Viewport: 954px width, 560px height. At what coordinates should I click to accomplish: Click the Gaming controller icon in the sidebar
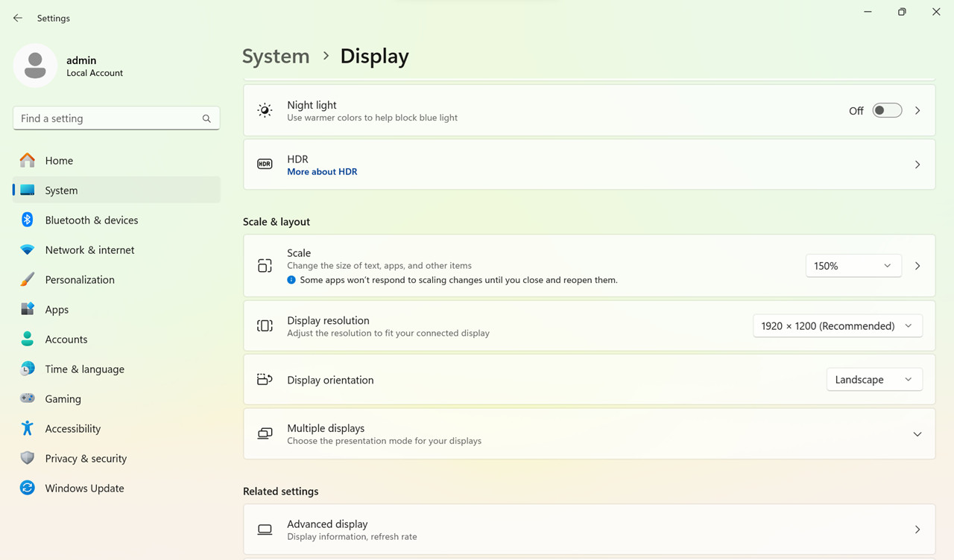[x=28, y=398]
